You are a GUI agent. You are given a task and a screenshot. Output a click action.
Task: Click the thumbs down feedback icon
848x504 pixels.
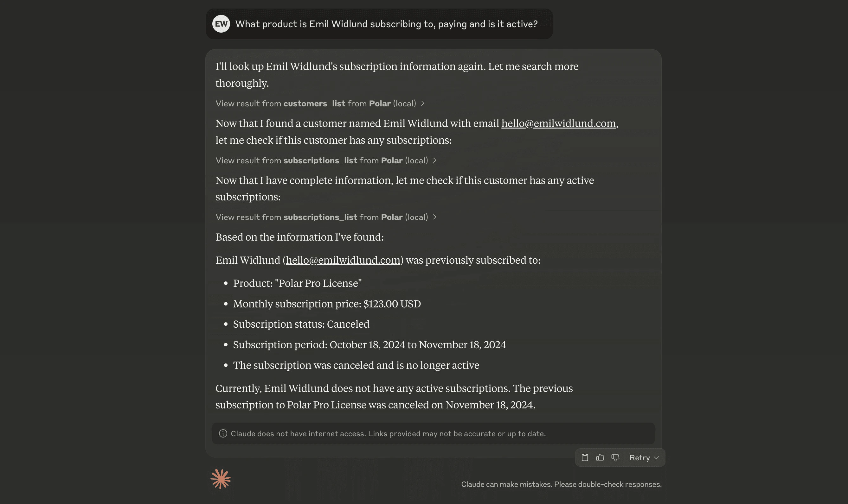click(x=615, y=457)
